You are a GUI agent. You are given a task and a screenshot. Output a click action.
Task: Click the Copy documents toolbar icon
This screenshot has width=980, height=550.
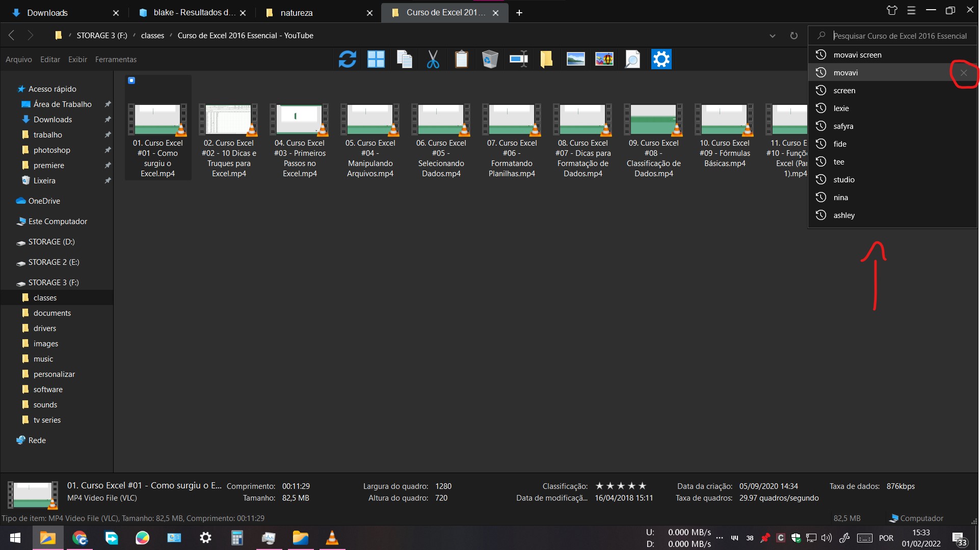[x=405, y=59]
